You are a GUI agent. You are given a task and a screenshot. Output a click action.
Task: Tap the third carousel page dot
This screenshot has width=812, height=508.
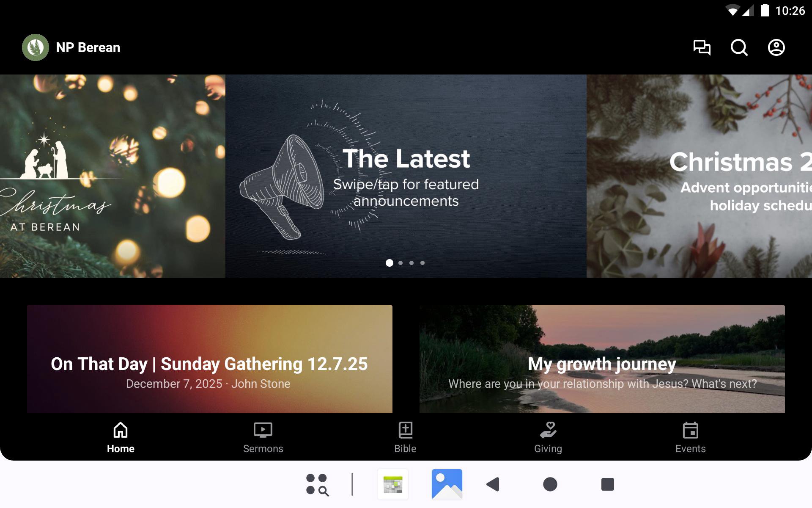coord(411,263)
